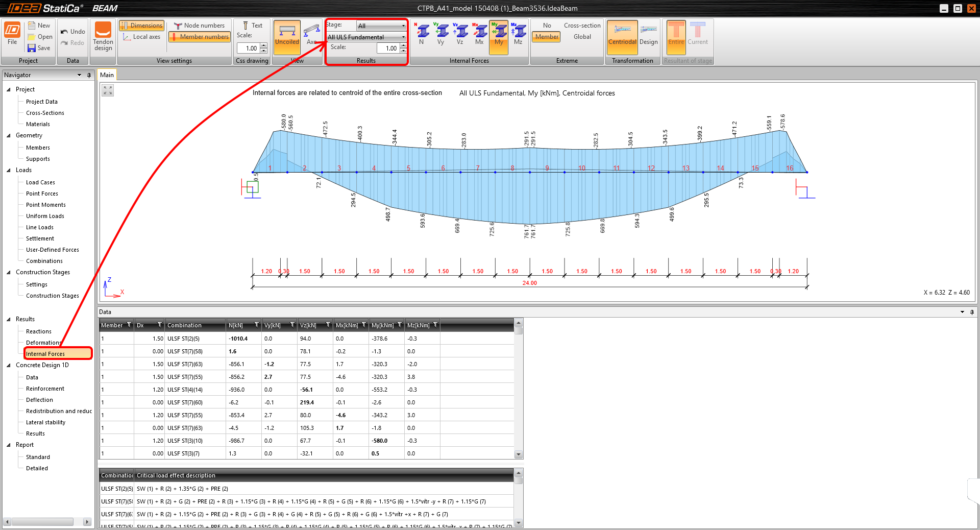Toggle Node numbers visibility
Screen dimensions: 980x530
pos(199,26)
